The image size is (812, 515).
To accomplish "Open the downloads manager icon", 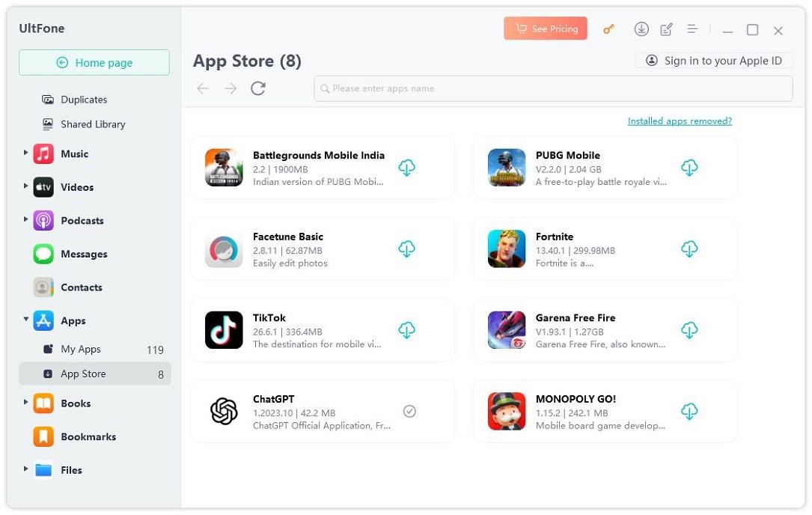I will [641, 29].
